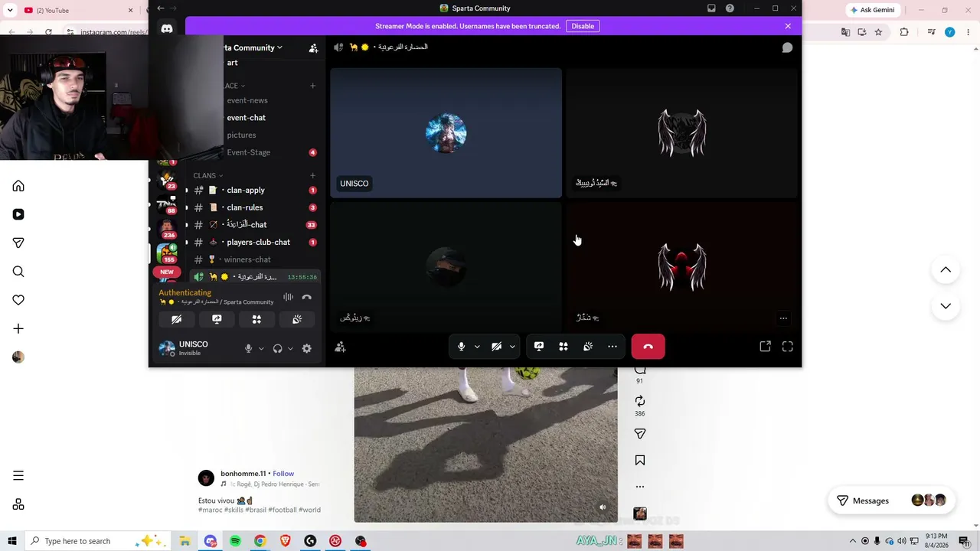Go to next reel with down arrow
The image size is (980, 551).
946,306
